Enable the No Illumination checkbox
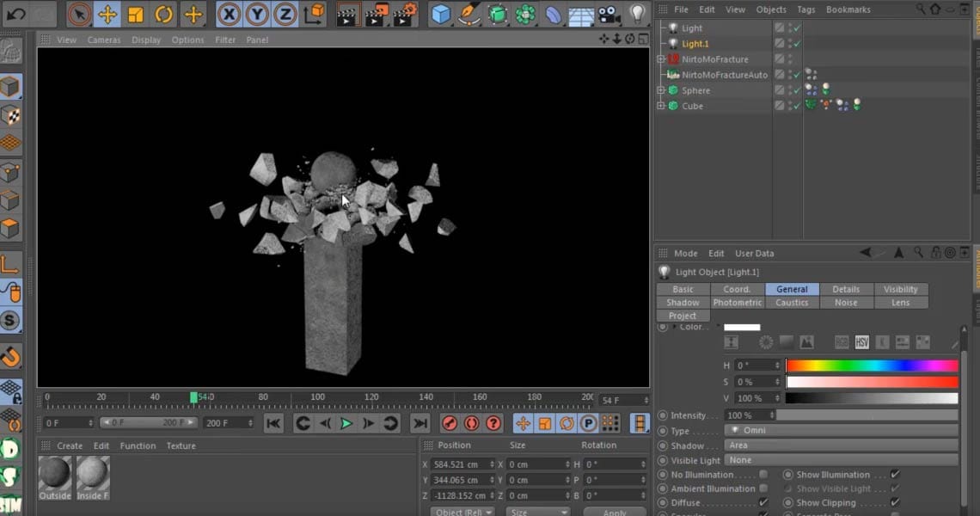 pyautogui.click(x=763, y=475)
